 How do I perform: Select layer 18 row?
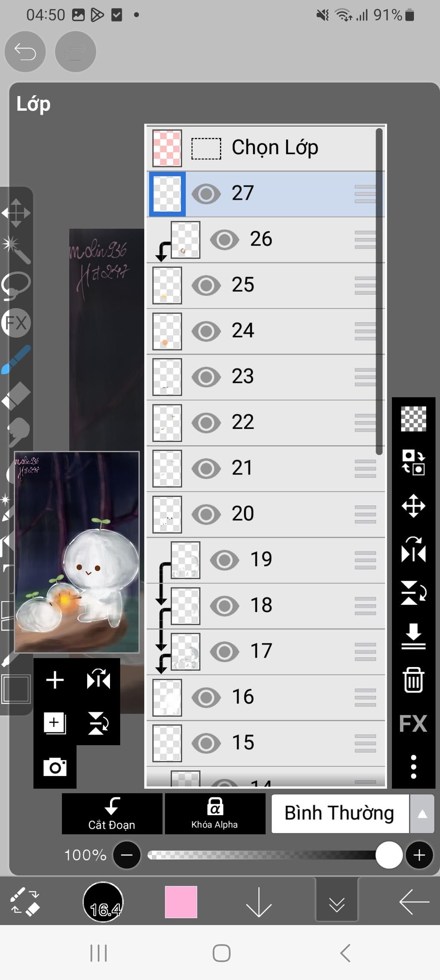[266, 606]
